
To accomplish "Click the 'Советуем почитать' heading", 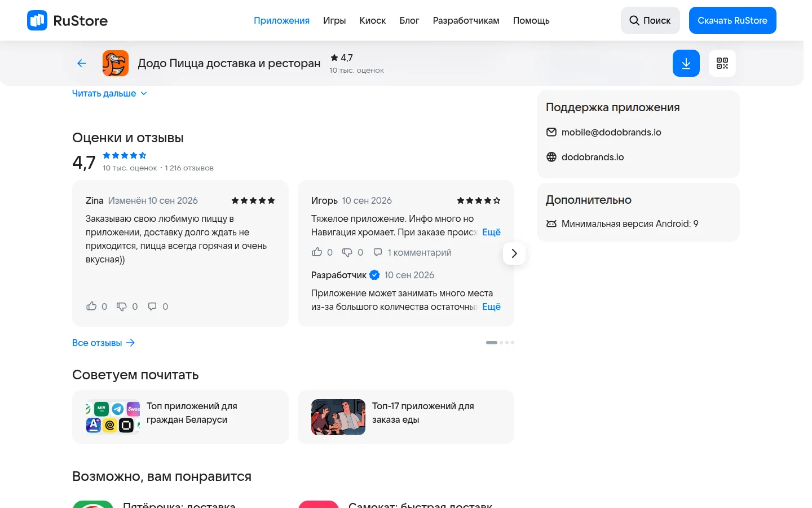I will click(135, 375).
